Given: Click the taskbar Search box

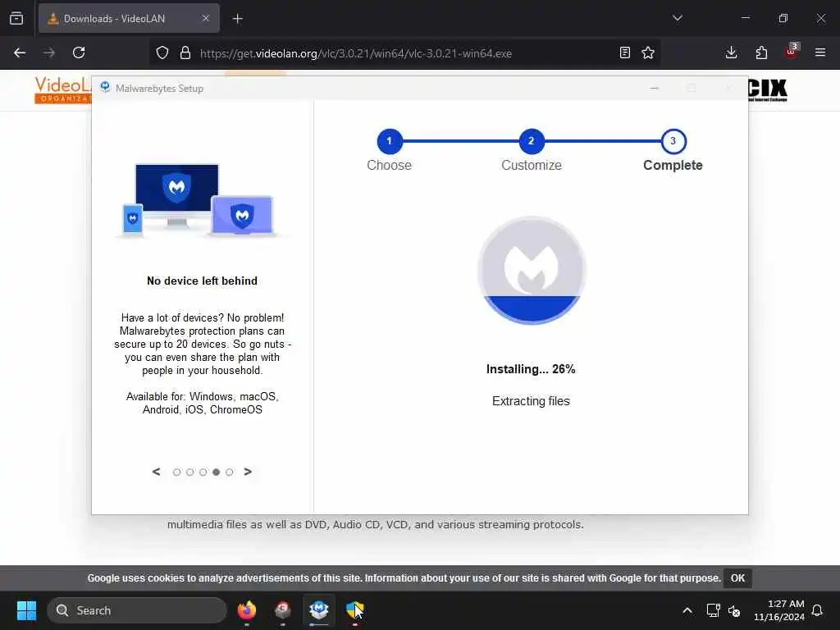Looking at the screenshot, I should [137, 610].
